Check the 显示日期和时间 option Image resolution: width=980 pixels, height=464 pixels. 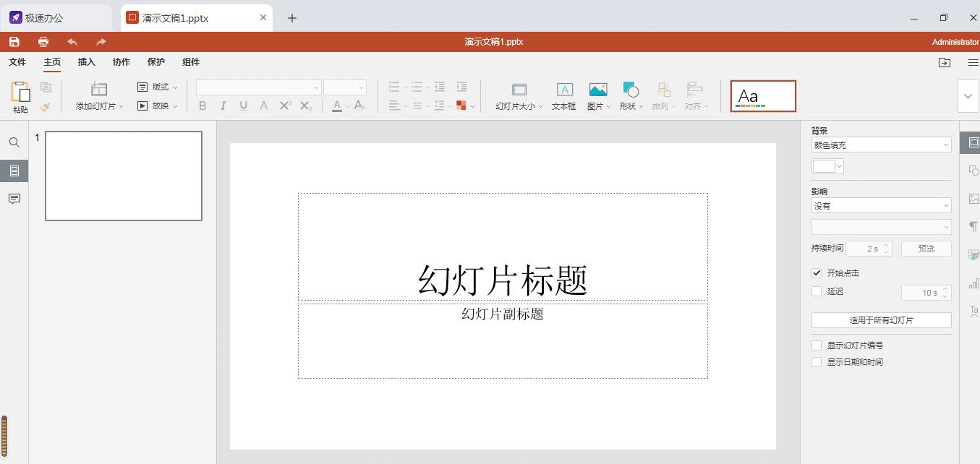click(817, 362)
